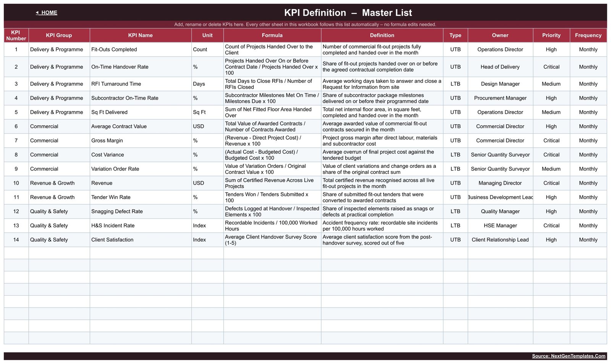
Task: Select the Monthly frequency for Client Satisfaction
Action: click(x=588, y=240)
